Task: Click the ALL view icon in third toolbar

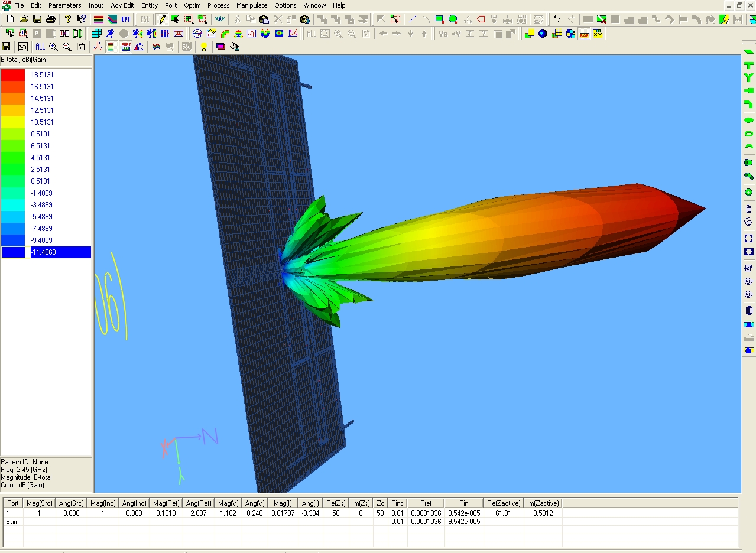Action: (x=40, y=47)
